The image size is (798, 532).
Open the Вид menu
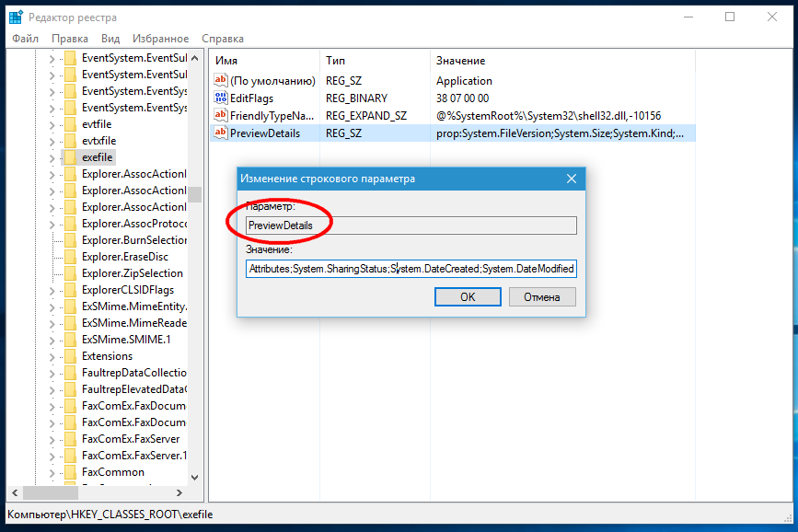[110, 39]
